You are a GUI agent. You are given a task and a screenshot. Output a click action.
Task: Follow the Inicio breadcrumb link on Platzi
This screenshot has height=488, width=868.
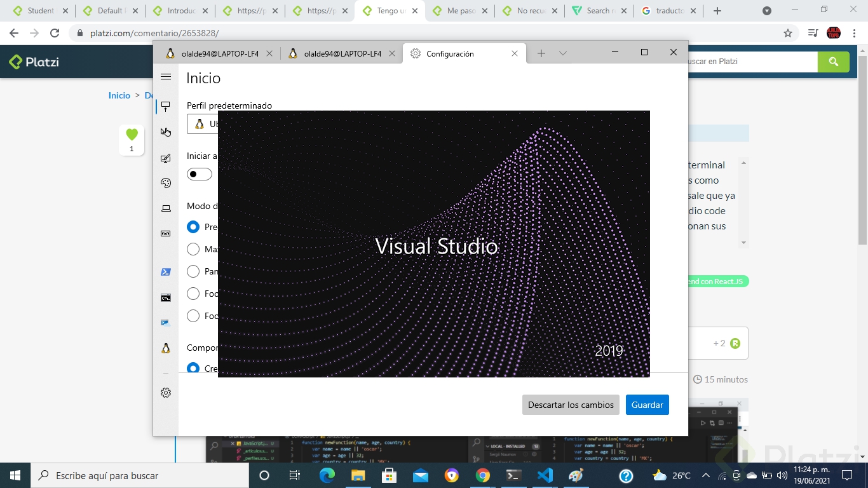tap(119, 95)
